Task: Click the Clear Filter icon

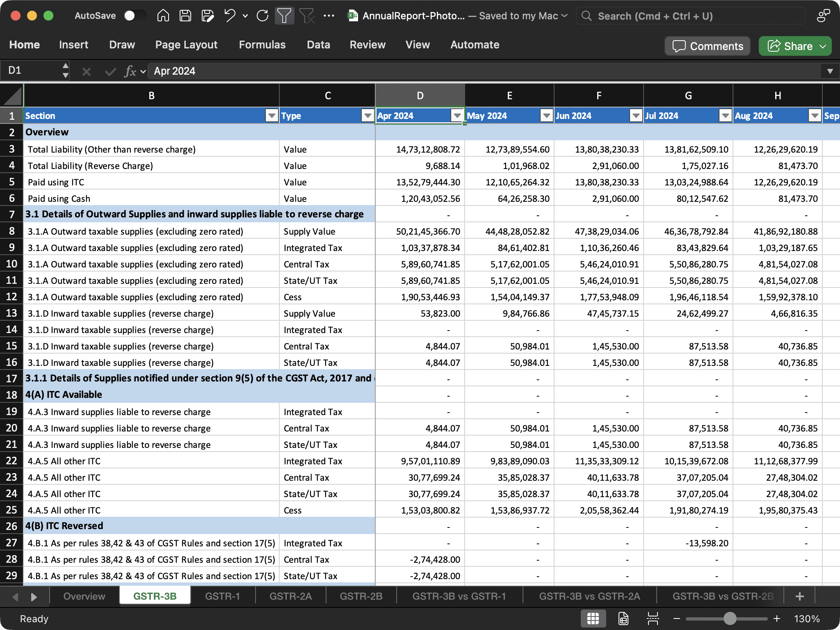Action: coord(306,16)
